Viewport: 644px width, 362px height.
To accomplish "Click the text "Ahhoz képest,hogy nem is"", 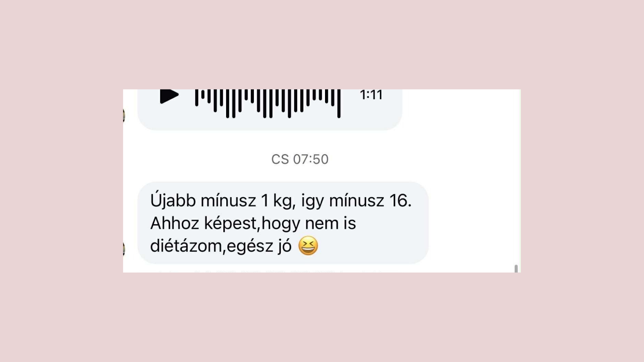I will pyautogui.click(x=253, y=223).
